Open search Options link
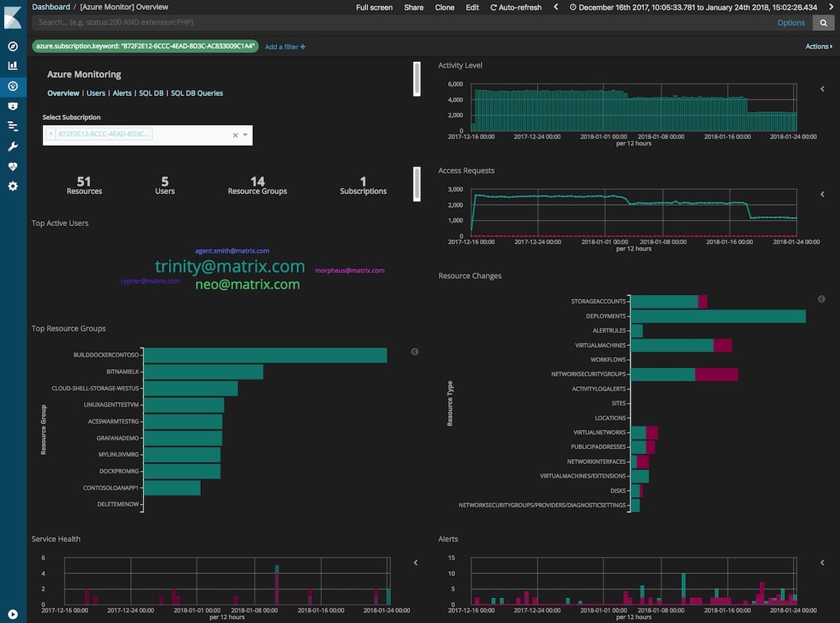The image size is (840, 623). [x=791, y=22]
